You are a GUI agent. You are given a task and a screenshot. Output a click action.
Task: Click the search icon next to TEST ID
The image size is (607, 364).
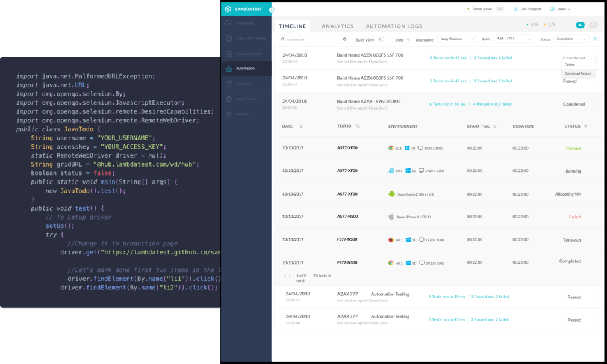point(357,126)
